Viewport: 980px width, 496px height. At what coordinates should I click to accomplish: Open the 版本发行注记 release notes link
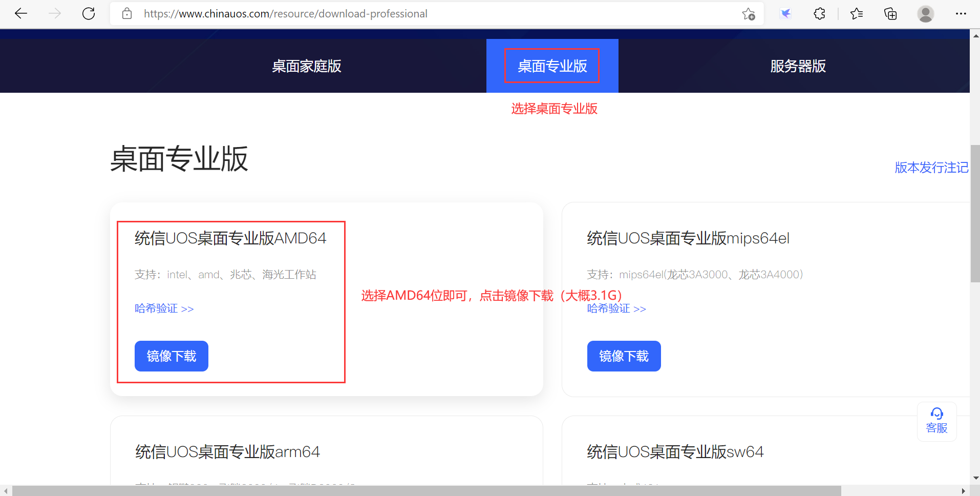click(931, 168)
